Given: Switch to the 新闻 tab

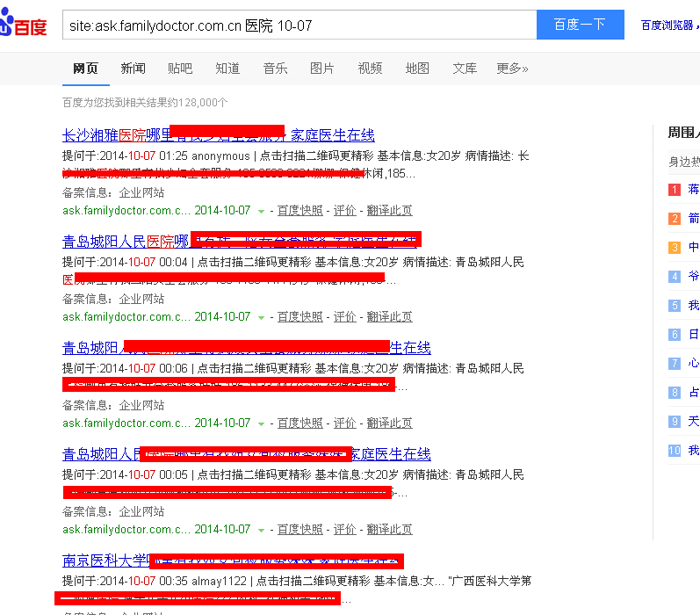Looking at the screenshot, I should click(133, 69).
